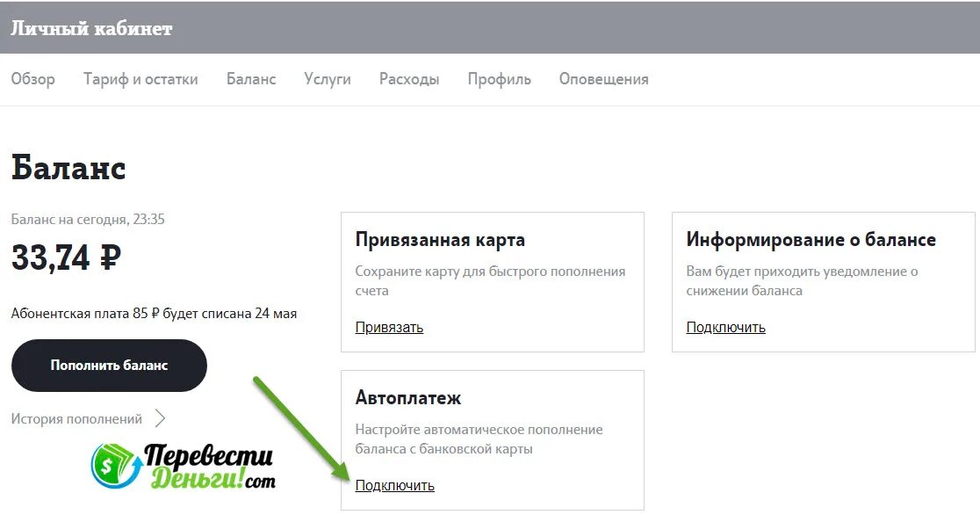
Task: Click the Личный кабинет header title
Action: pyautogui.click(x=91, y=29)
